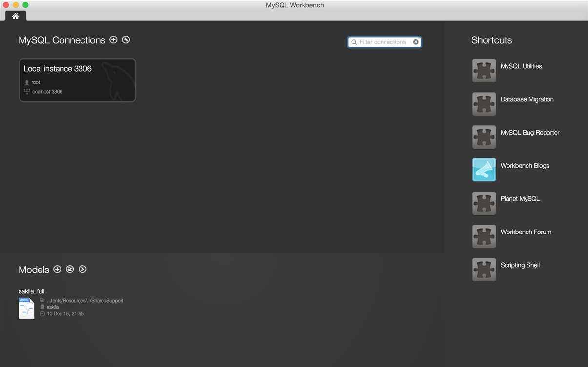Click the MySQL Bug Reporter icon

pyautogui.click(x=484, y=137)
